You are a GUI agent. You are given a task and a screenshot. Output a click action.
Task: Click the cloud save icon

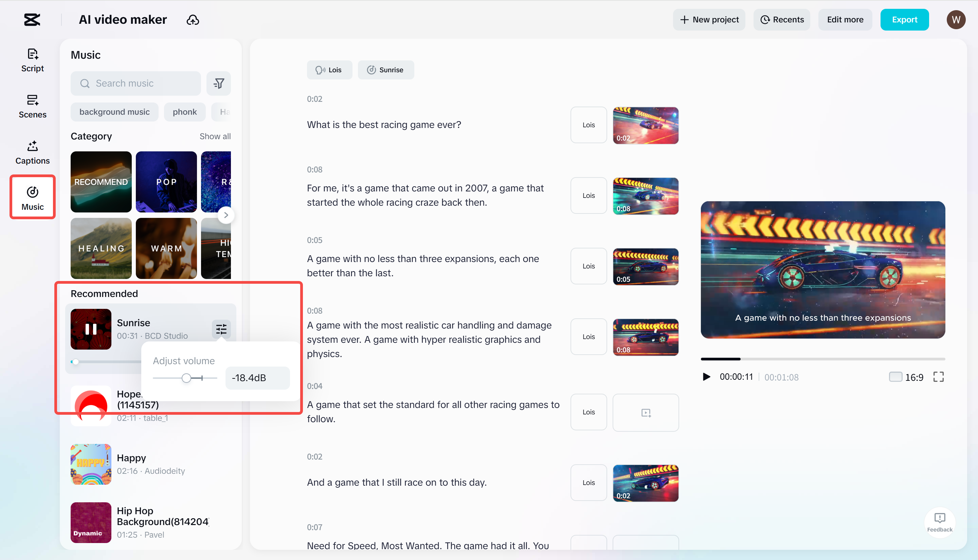point(193,20)
